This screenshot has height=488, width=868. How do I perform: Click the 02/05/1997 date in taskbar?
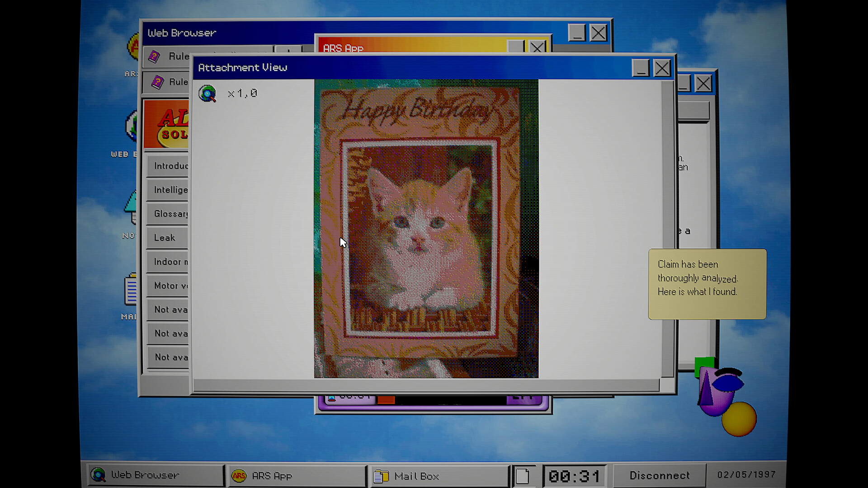746,474
